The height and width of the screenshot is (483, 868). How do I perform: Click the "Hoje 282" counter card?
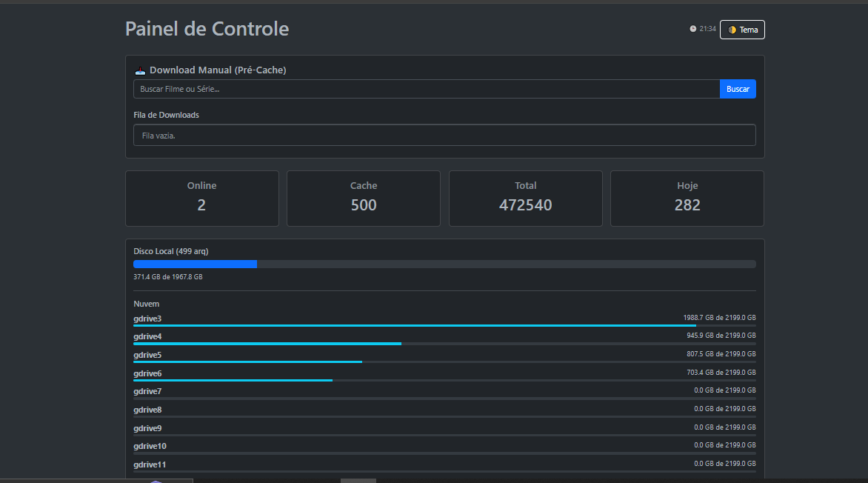point(687,198)
